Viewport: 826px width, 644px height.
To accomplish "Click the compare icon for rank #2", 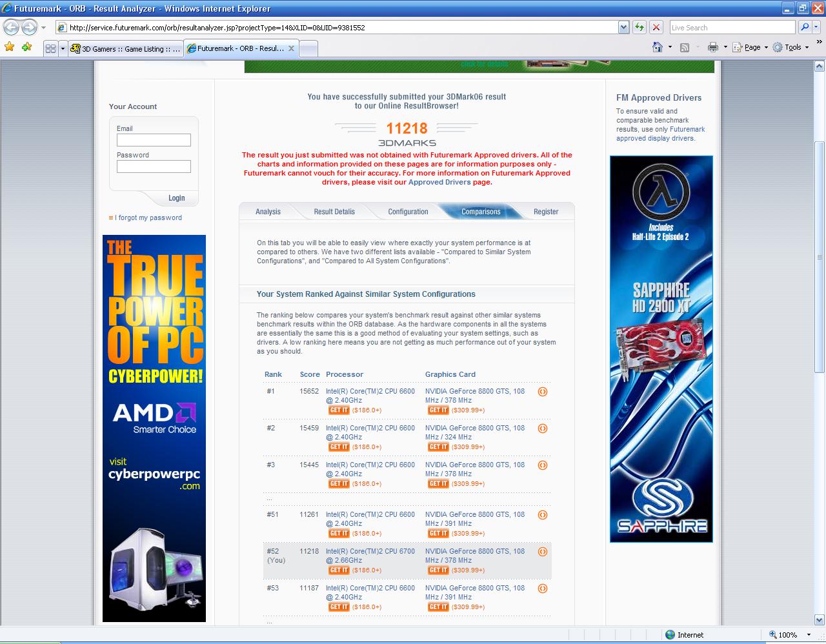I will point(543,428).
